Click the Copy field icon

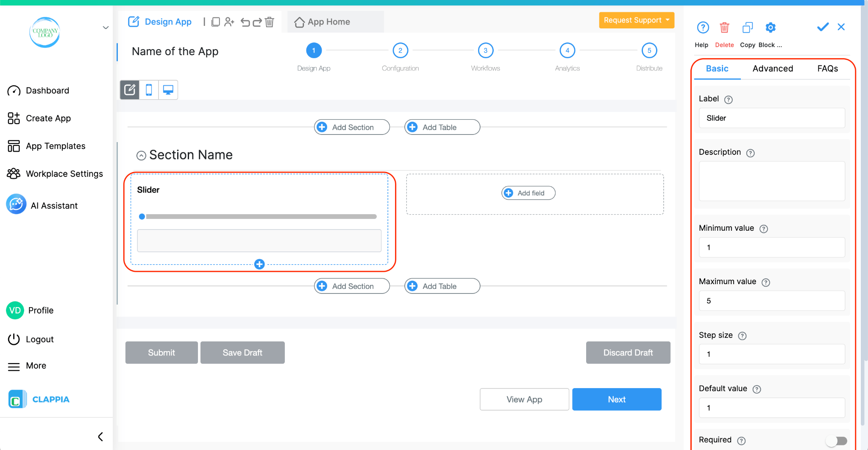click(748, 28)
